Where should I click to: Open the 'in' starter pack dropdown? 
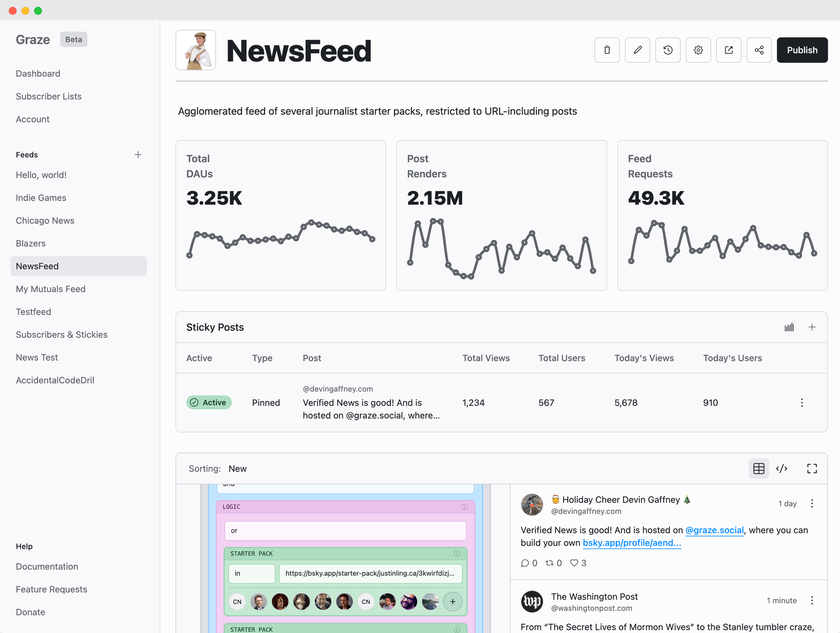(252, 574)
